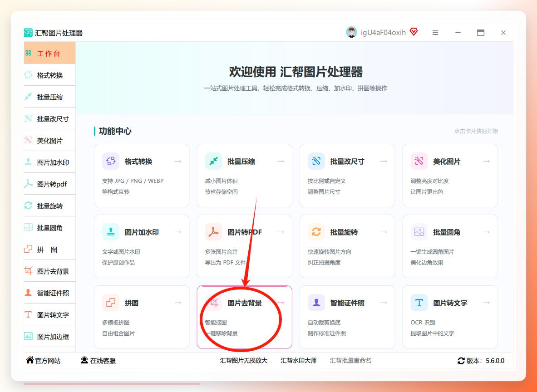Click the 减小图片体积 description
Image resolution: width=537 pixels, height=392 pixels.
click(221, 181)
